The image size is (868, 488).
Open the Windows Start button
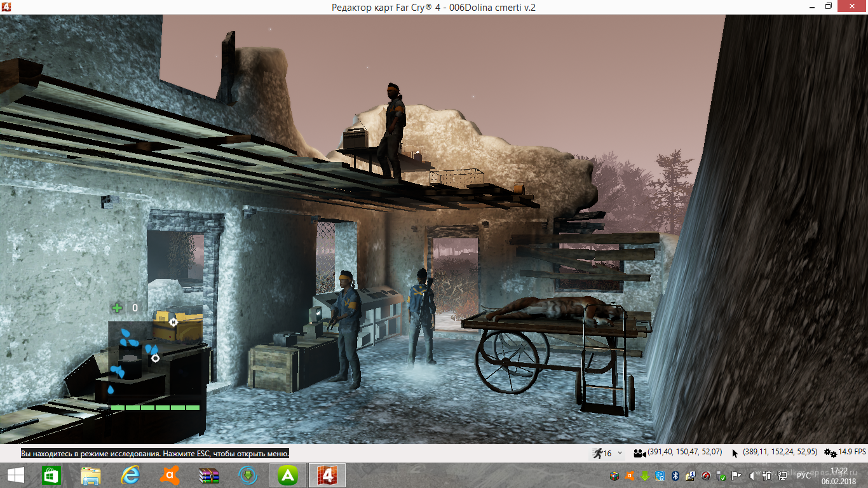click(x=15, y=475)
